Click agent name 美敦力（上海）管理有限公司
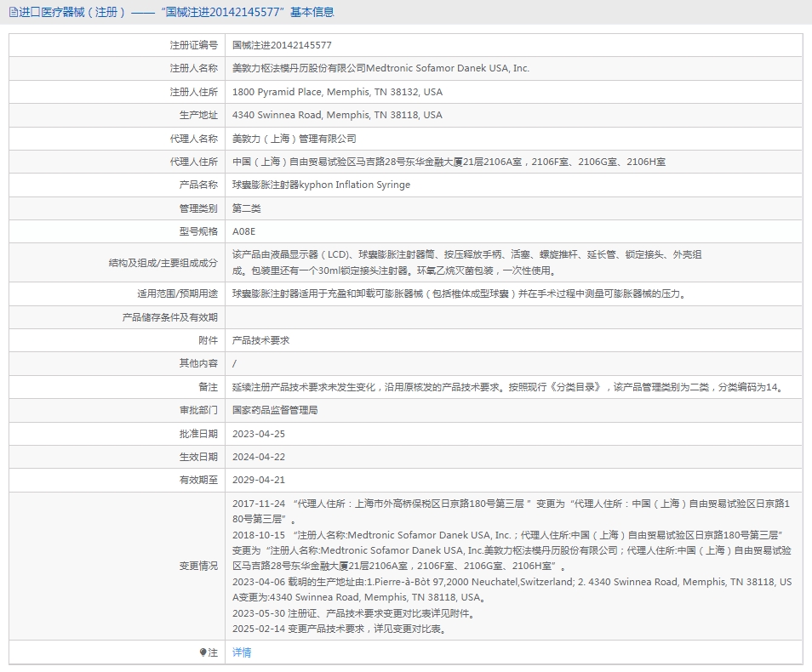 coord(294,139)
